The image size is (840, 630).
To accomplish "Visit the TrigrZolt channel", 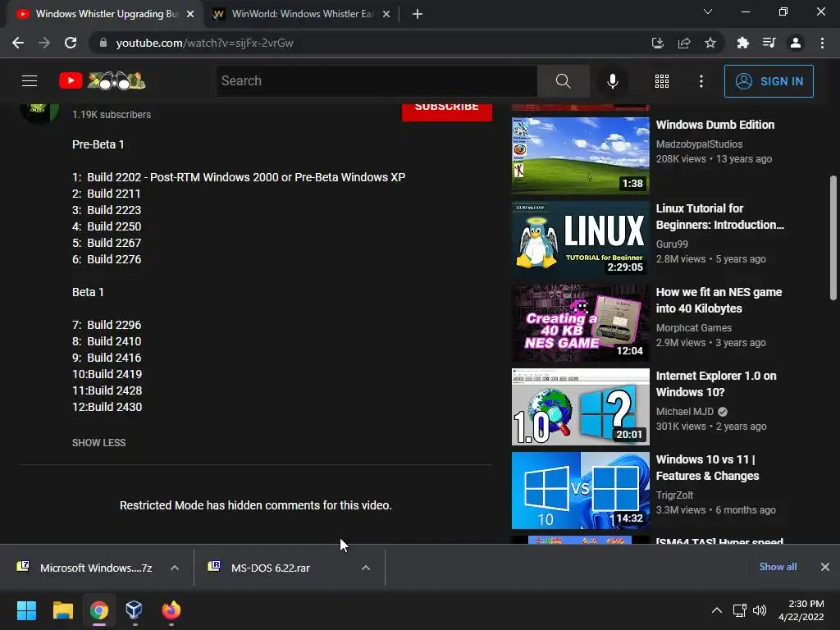I will [x=674, y=495].
